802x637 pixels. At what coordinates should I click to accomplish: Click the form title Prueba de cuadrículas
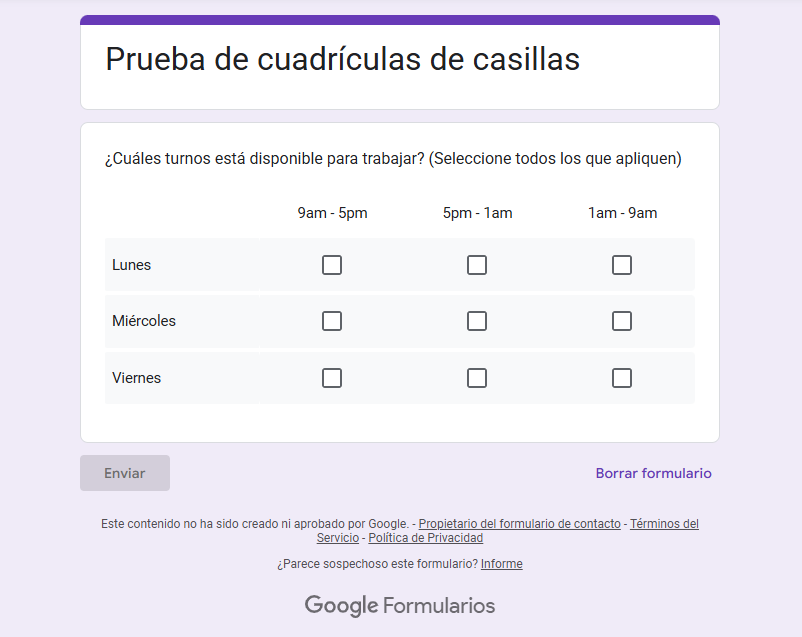click(342, 59)
